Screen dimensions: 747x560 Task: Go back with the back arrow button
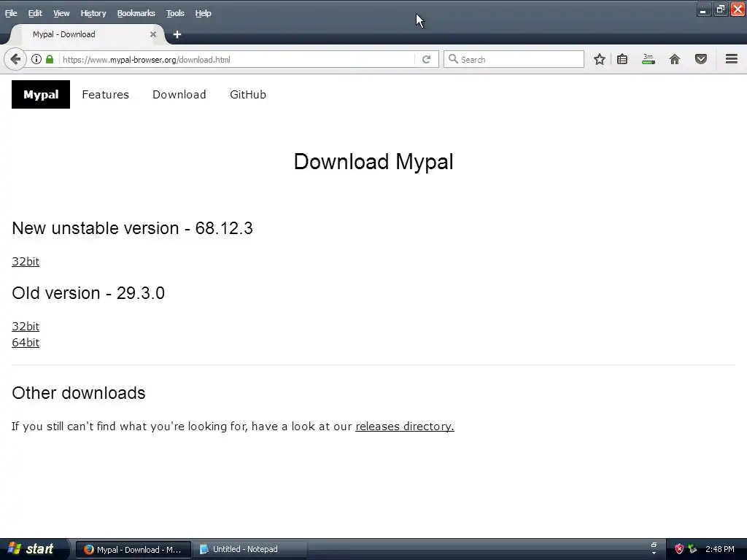coord(15,60)
